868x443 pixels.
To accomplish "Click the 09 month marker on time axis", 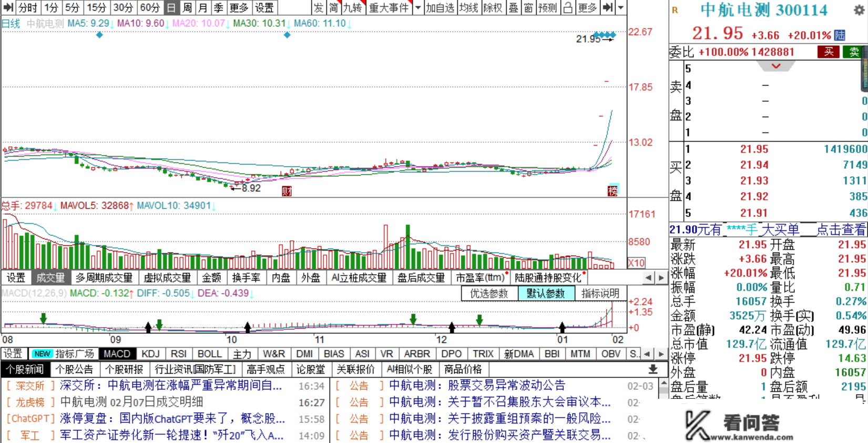I will 115,339.
